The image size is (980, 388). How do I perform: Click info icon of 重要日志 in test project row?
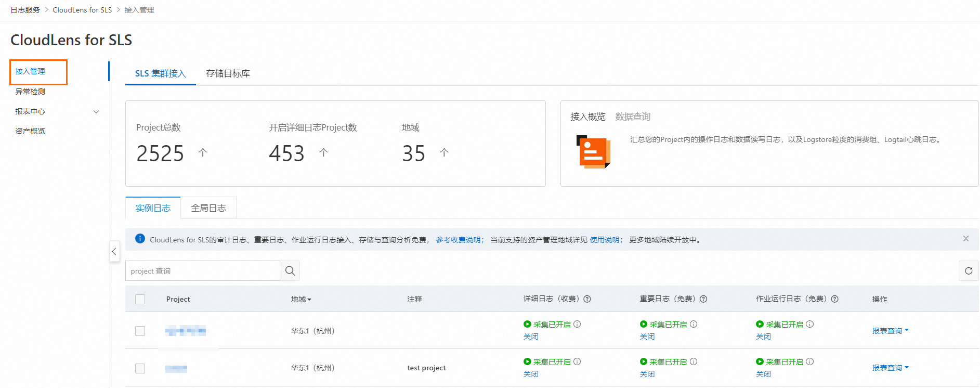(x=694, y=361)
